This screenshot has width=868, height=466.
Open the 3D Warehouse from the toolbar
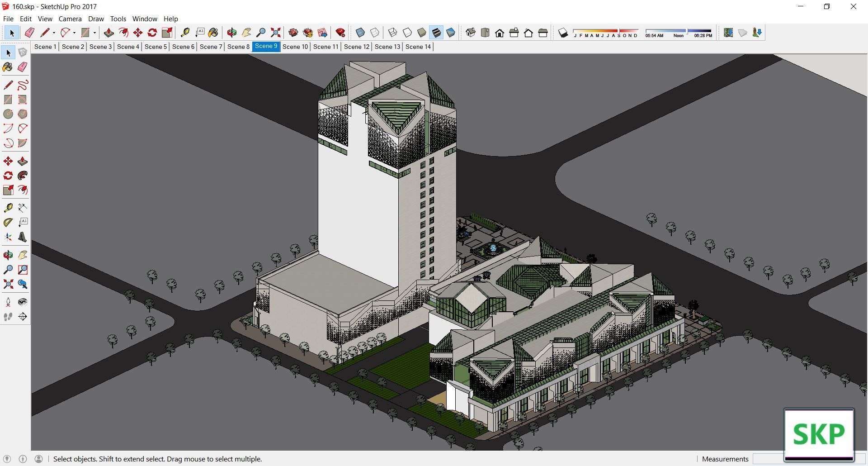[x=293, y=33]
